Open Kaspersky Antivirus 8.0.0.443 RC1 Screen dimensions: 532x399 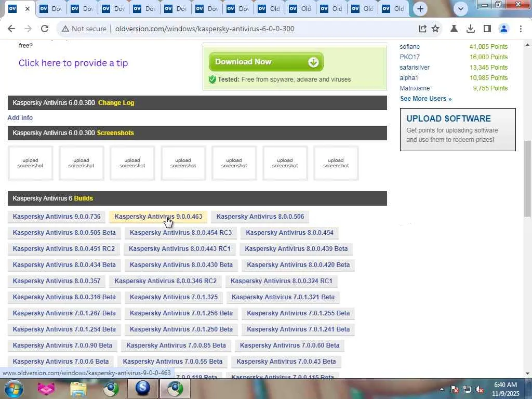tap(179, 249)
